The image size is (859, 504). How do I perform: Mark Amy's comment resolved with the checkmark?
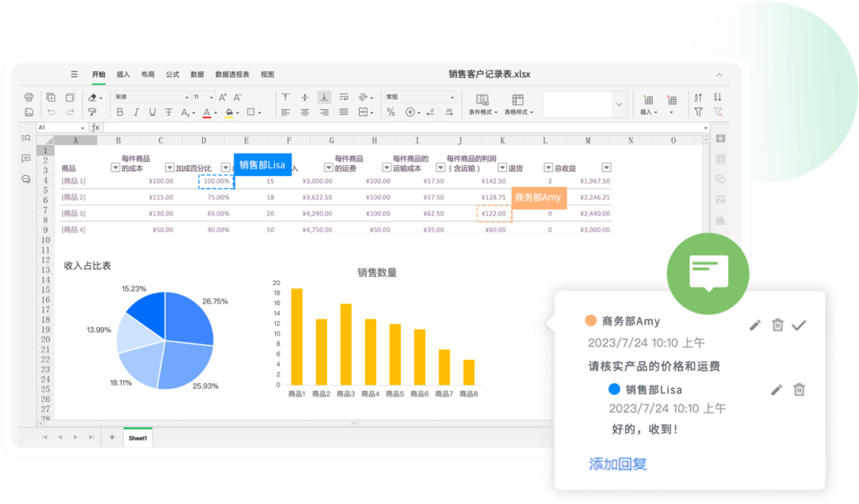point(799,325)
